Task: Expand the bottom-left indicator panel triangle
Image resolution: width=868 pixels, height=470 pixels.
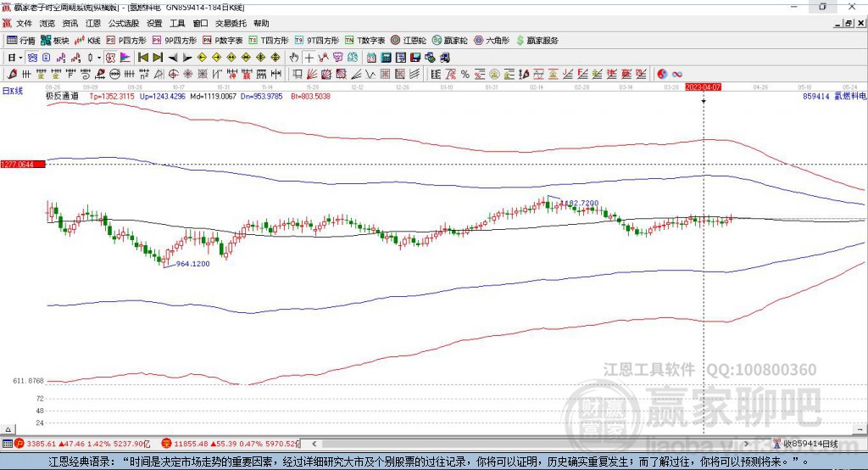Action: coord(8,429)
